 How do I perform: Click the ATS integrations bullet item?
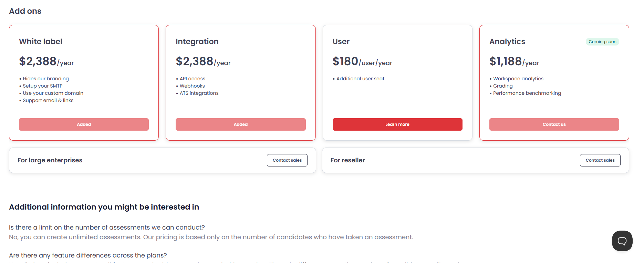point(199,93)
